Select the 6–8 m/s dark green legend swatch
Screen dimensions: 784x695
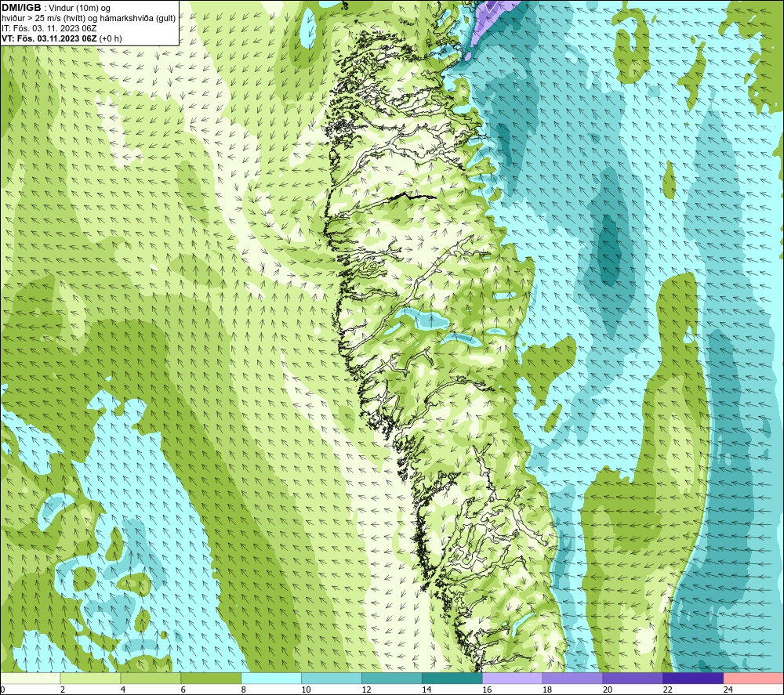(211, 678)
